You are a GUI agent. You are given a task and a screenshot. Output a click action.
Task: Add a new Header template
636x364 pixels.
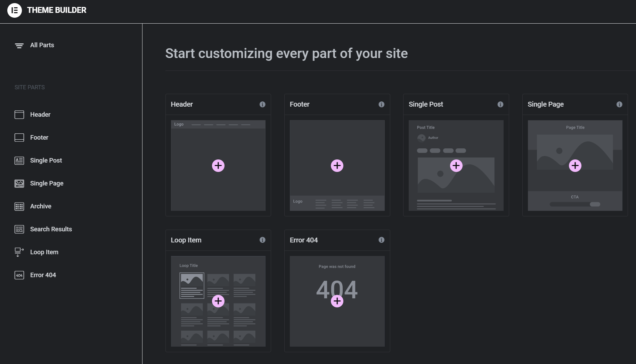pyautogui.click(x=218, y=166)
